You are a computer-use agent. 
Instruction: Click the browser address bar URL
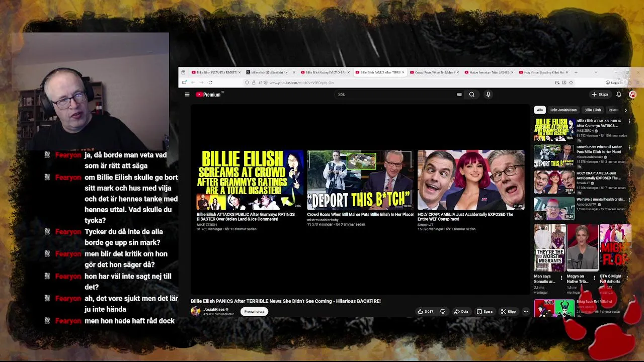pos(302,82)
